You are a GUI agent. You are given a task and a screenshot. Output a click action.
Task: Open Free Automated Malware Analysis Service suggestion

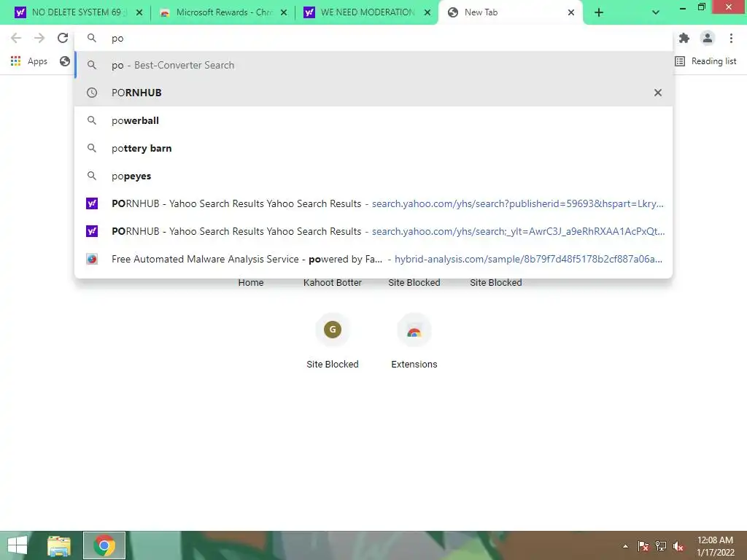coord(373,259)
